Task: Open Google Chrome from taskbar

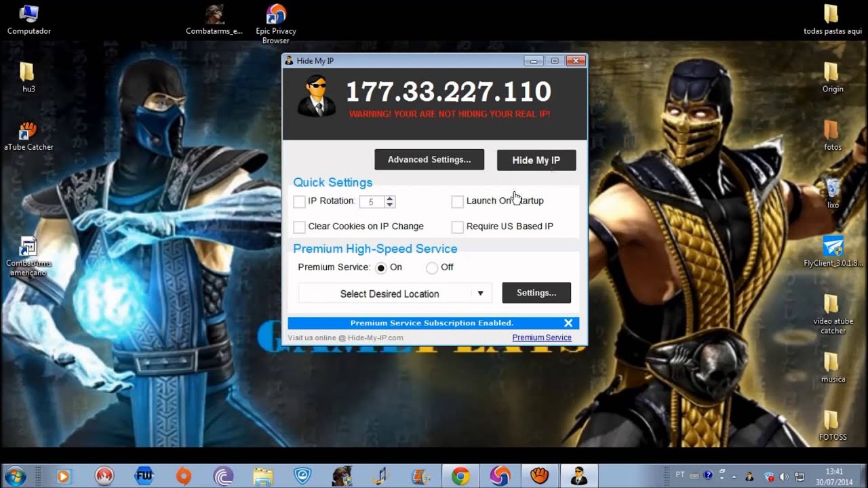Action: coord(460,476)
